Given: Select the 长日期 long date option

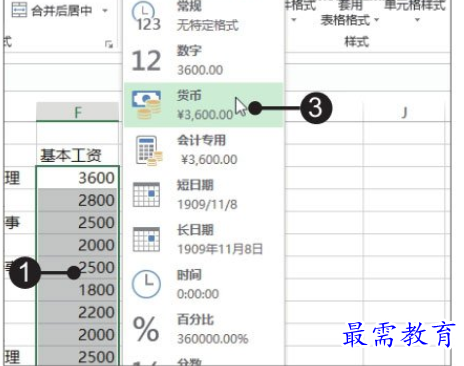Looking at the screenshot, I should tap(203, 239).
